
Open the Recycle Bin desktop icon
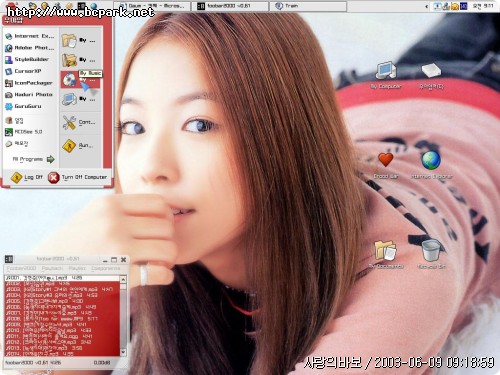(x=431, y=254)
